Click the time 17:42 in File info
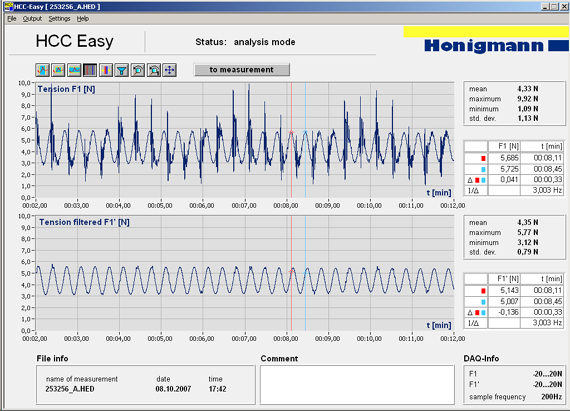The image size is (570, 411). coord(217,389)
